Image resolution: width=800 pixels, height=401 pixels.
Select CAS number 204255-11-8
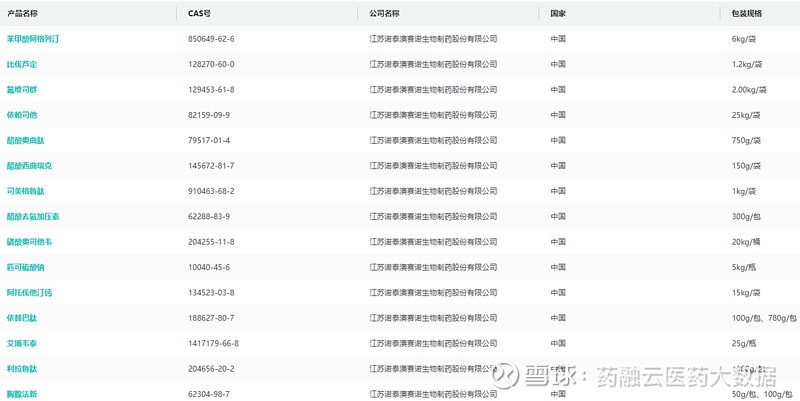pyautogui.click(x=211, y=242)
